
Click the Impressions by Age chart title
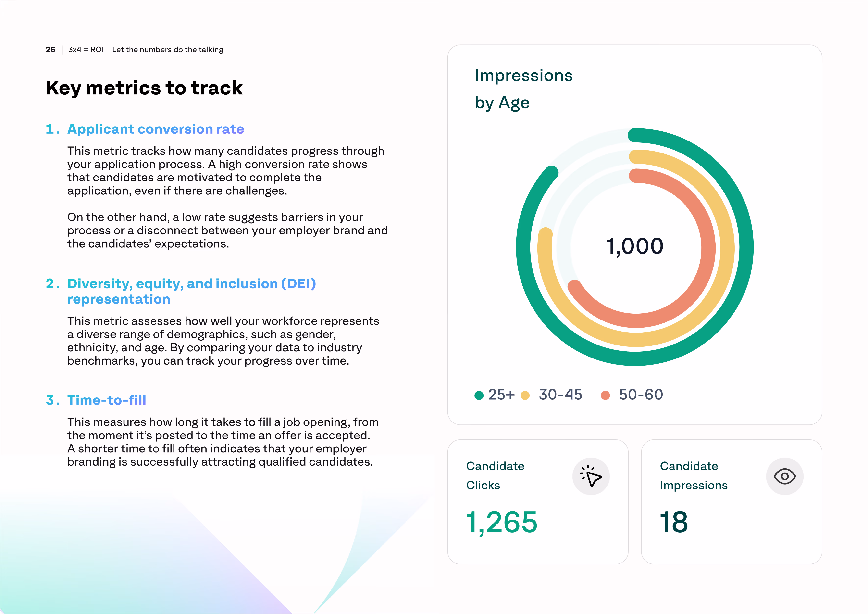[523, 89]
